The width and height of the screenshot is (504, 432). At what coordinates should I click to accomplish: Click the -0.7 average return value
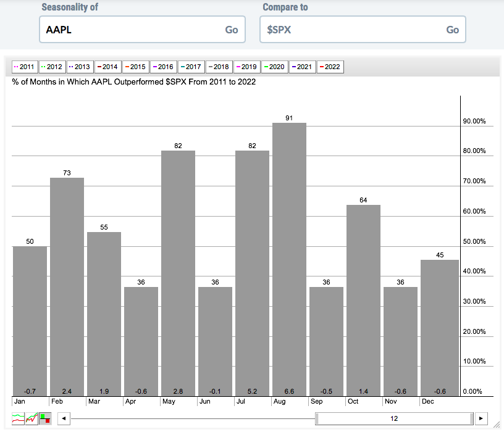(x=30, y=391)
